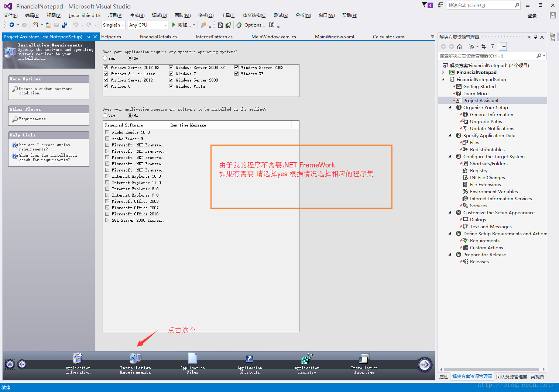Select Redistributables in Solution Explorer
This screenshot has height=392, width=559.
487,149
